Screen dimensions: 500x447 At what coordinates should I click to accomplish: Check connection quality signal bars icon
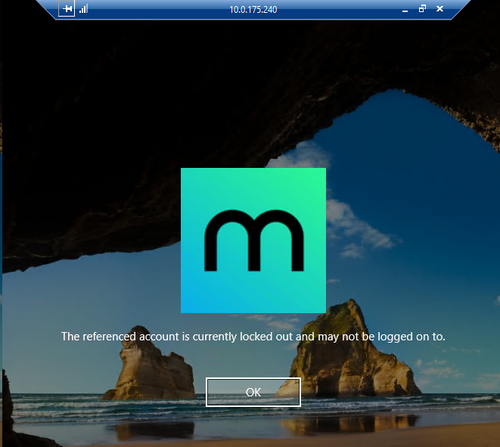[x=84, y=9]
